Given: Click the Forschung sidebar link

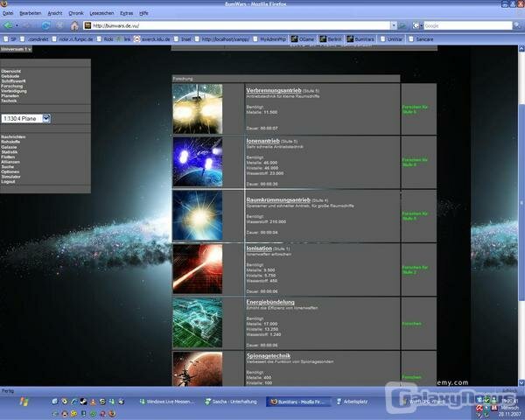Looking at the screenshot, I should (11, 86).
